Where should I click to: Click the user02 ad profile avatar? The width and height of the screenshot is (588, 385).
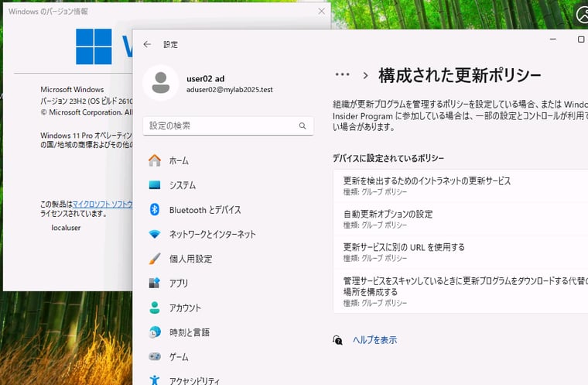click(x=161, y=83)
